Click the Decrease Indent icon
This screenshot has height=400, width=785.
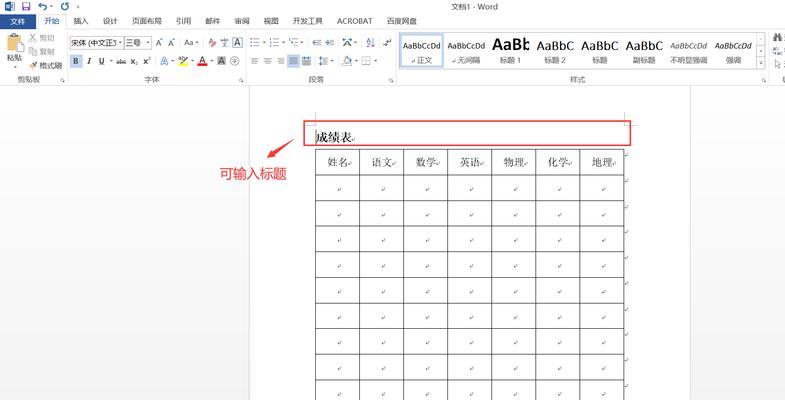(x=316, y=43)
